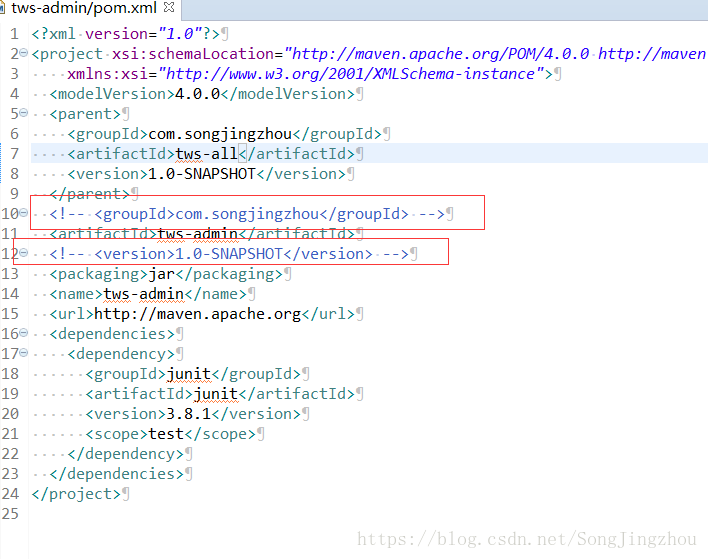The width and height of the screenshot is (708, 559).
Task: Click the closing dependency tag on line 22
Action: [x=126, y=454]
